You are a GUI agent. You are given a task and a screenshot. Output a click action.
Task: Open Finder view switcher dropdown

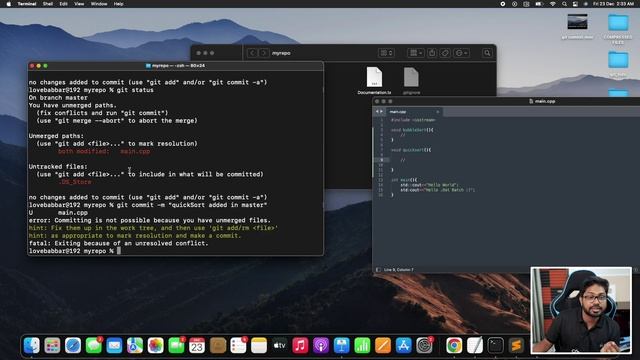point(386,53)
